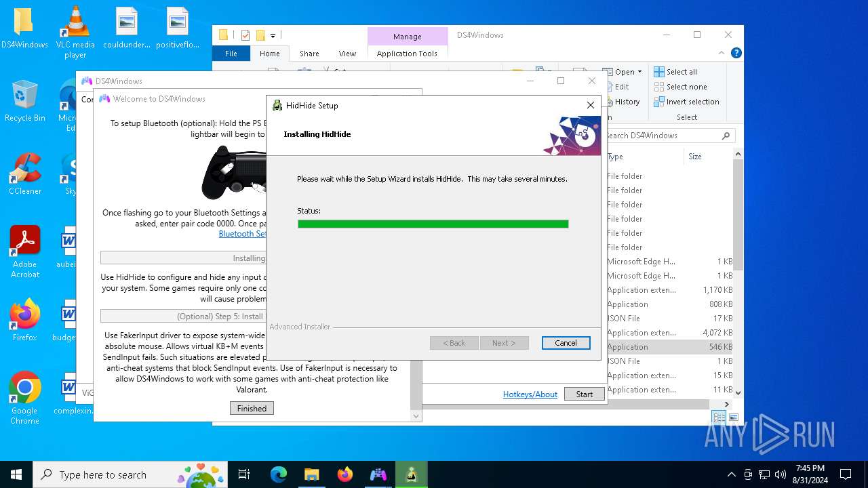Switch Explorer to large thumbnails view icon

coord(734,418)
